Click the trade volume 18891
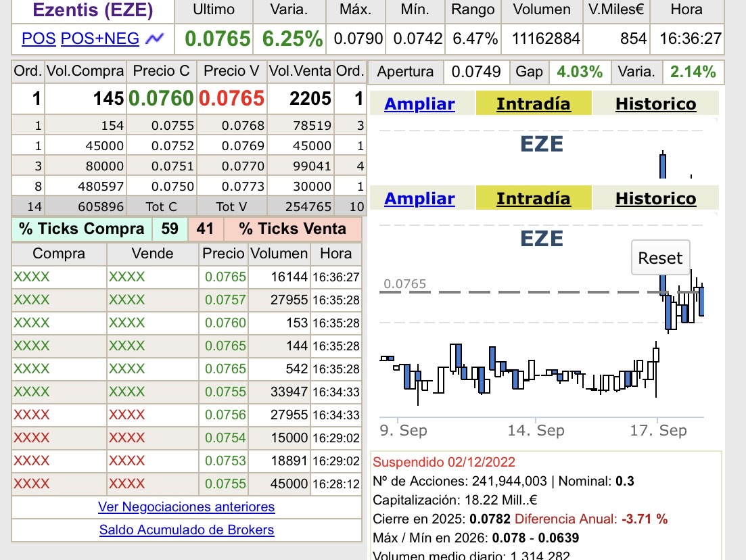This screenshot has width=746, height=560. 289,461
